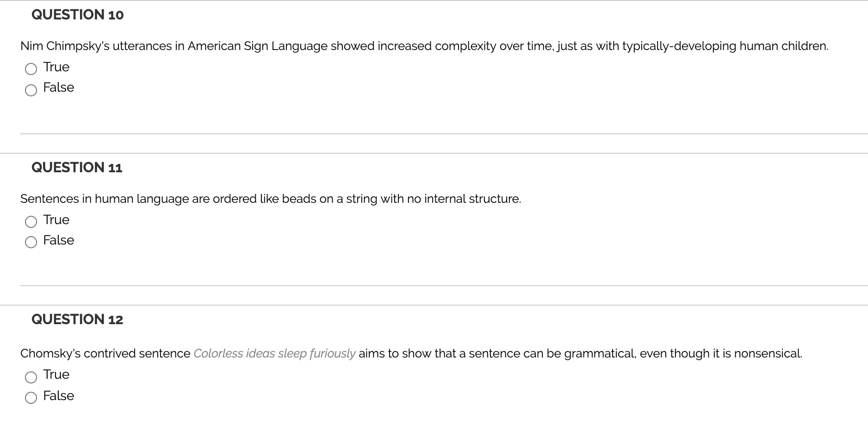
Task: Click the unselected False radio in Question 12
Action: [31, 397]
